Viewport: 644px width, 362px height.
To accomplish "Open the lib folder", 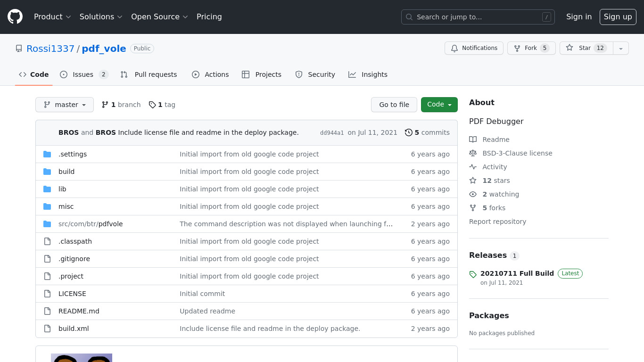I will click(x=62, y=189).
